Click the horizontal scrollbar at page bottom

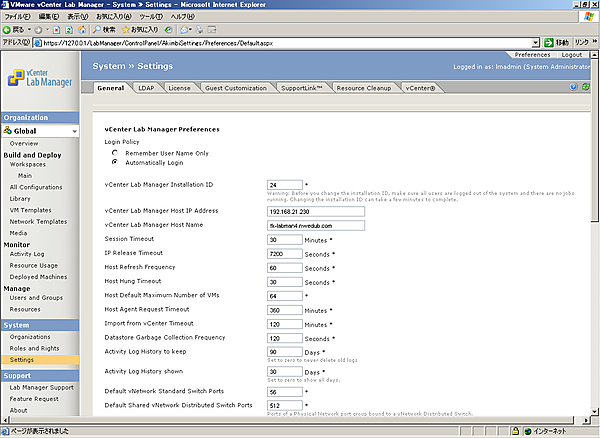coord(291,420)
